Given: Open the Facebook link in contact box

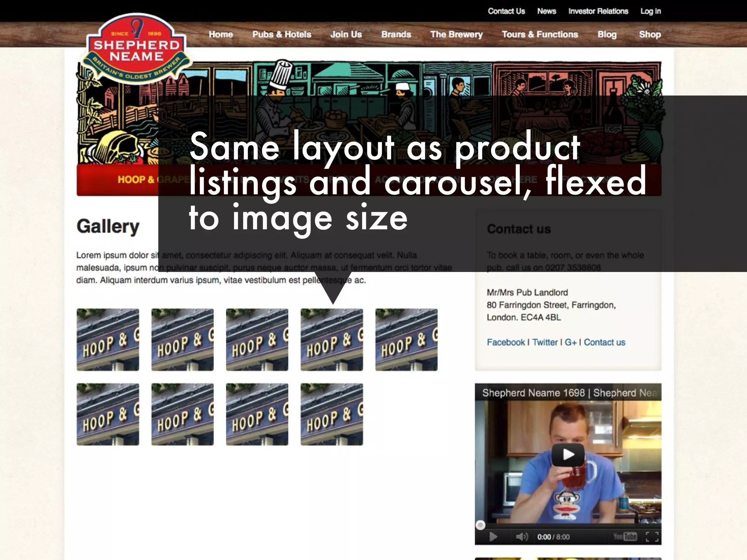Looking at the screenshot, I should click(x=506, y=342).
